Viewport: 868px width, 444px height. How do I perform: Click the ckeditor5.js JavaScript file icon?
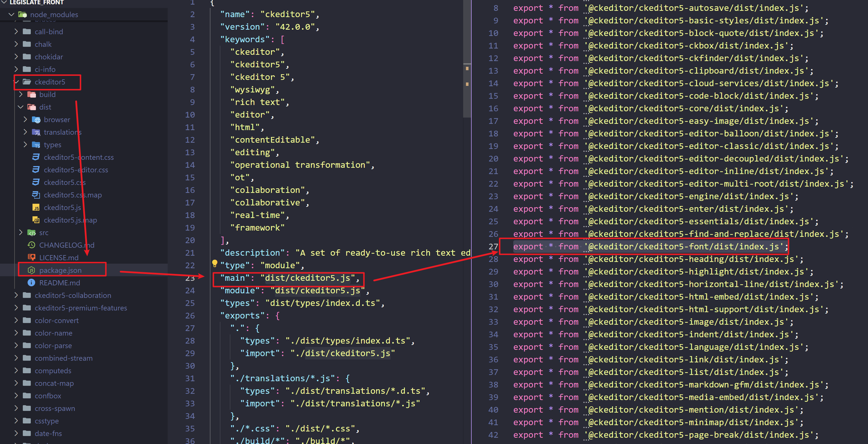pos(36,207)
